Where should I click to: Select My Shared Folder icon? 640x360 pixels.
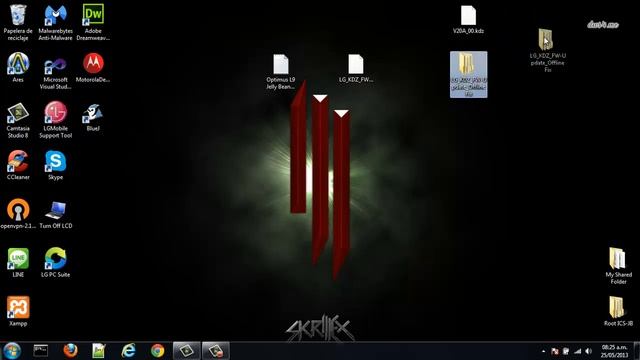[x=618, y=266]
